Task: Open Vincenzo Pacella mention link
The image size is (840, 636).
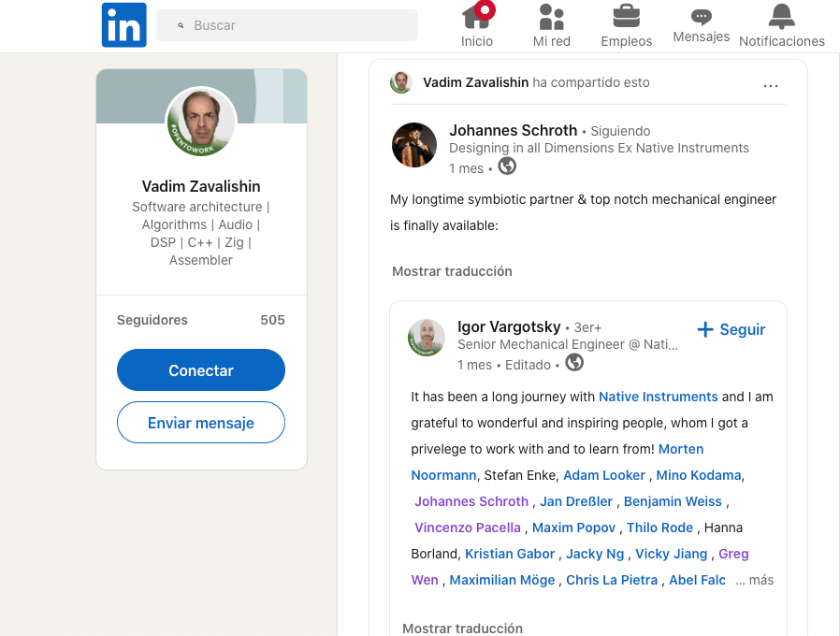Action: 467,528
